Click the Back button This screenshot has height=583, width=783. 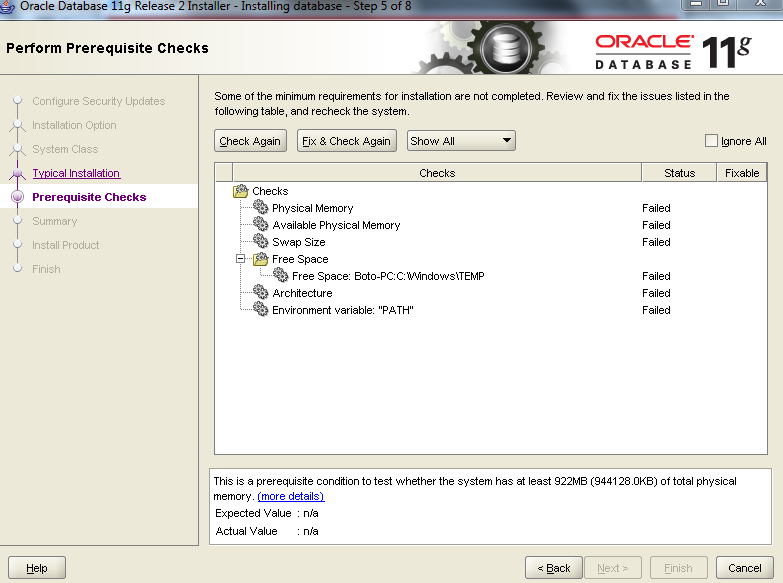[x=553, y=568]
